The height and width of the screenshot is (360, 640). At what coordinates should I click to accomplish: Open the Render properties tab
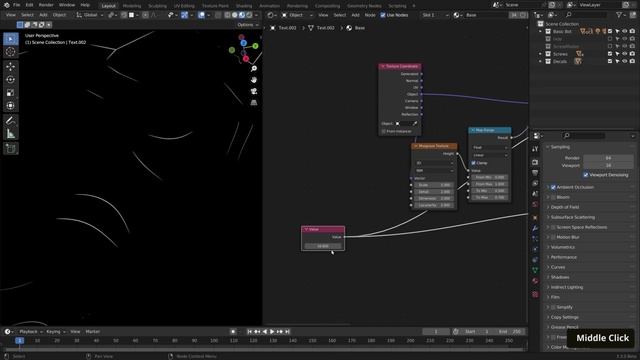click(535, 162)
